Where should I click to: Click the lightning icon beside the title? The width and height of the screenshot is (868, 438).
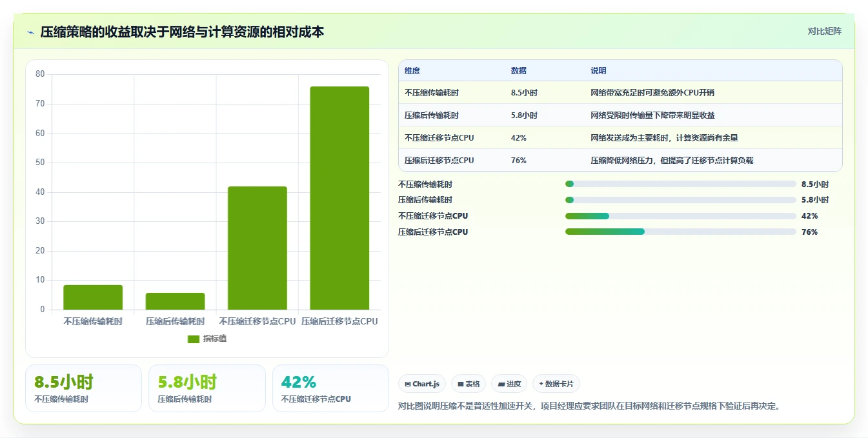(x=31, y=32)
